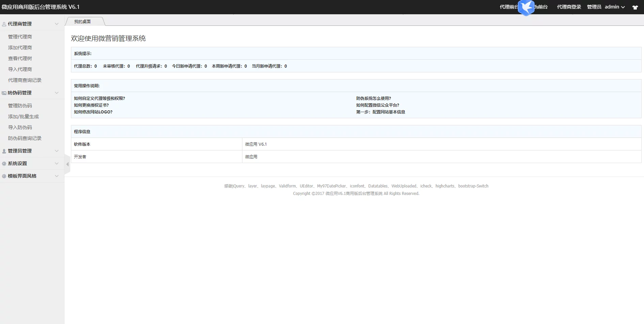Expand the 系统设置 section chevron
This screenshot has width=644, height=324.
57,163
